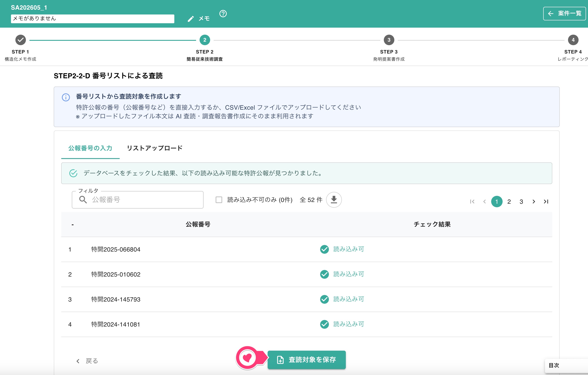Switch to the 公報番号の入力 tab
Viewport: 588px width, 375px height.
90,148
